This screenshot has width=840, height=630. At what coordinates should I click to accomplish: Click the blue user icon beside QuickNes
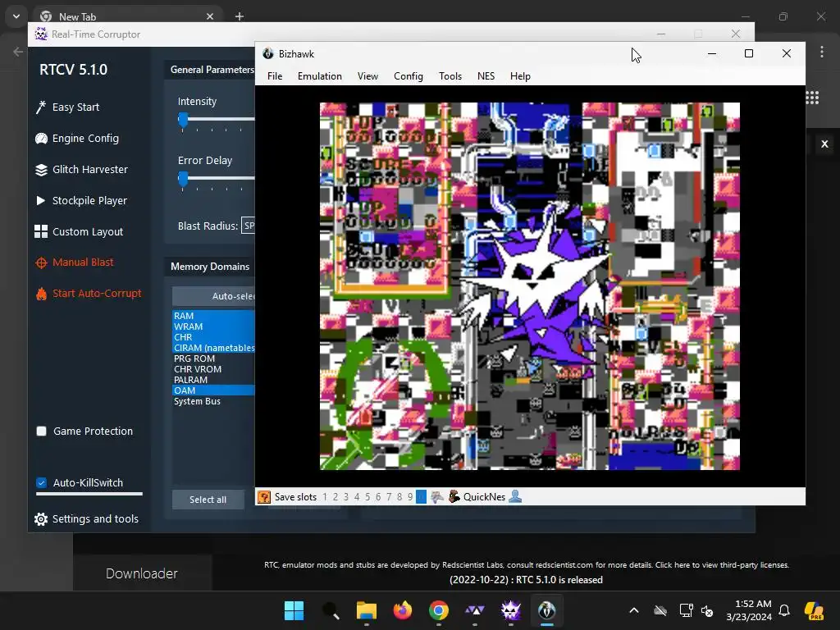point(515,497)
